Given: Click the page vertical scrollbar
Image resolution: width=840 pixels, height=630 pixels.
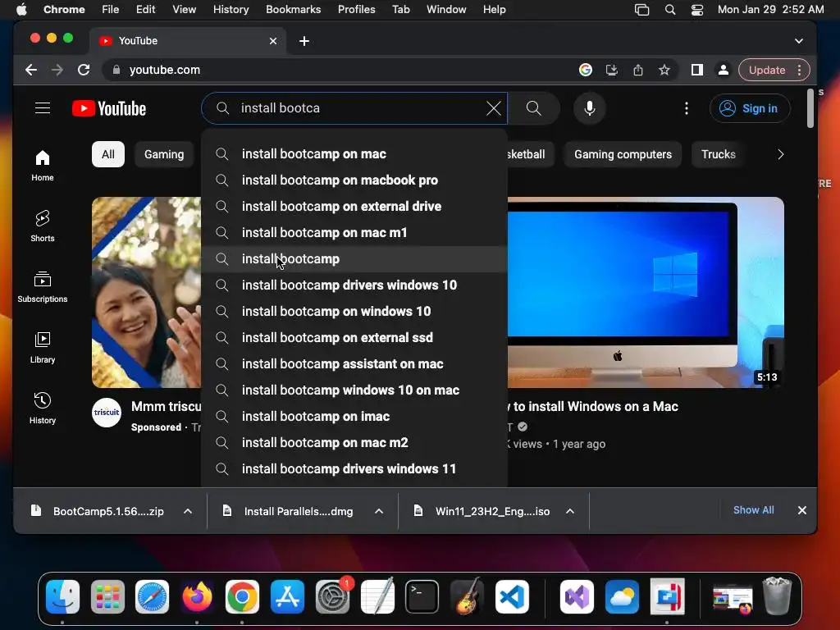Looking at the screenshot, I should pyautogui.click(x=810, y=109).
